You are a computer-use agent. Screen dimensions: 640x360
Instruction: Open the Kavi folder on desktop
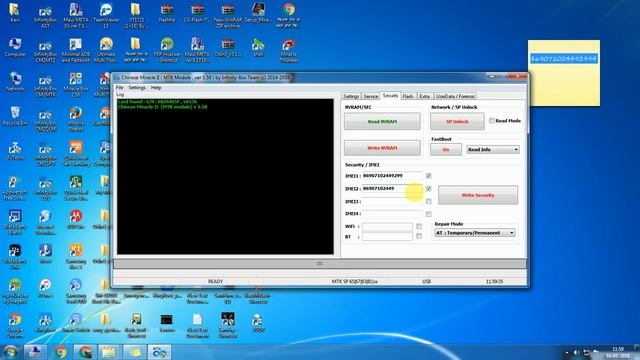coord(15,13)
